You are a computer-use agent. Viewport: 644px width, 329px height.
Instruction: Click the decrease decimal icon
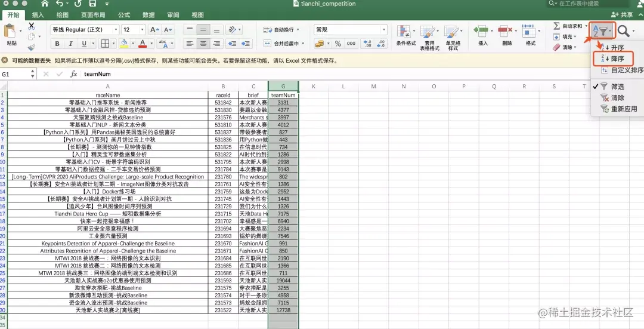[x=380, y=44]
